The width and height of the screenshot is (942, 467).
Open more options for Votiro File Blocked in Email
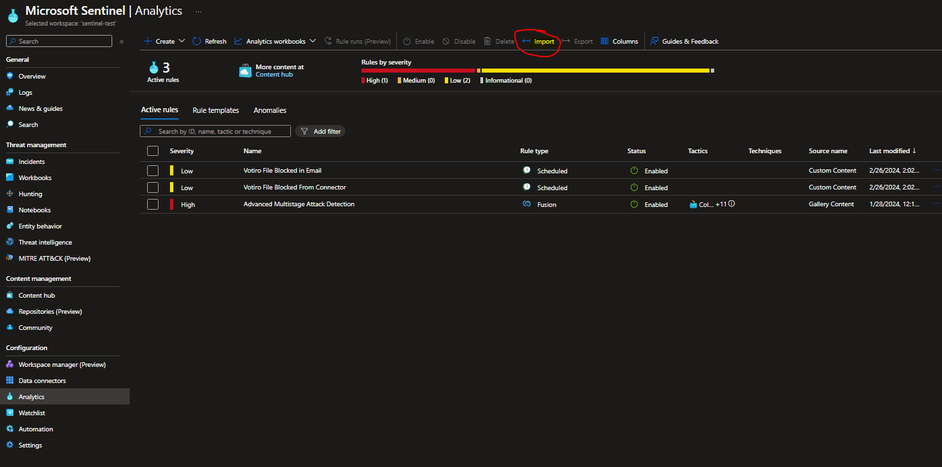(936, 171)
